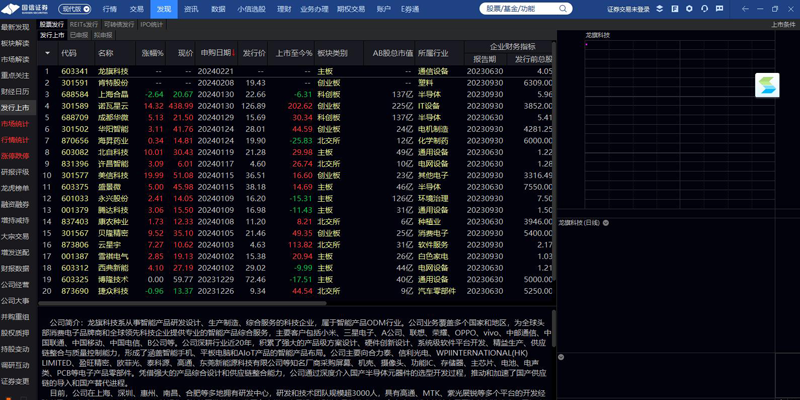Switch to the 可转债发行 sub-tab
This screenshot has width=800, height=400.
click(x=119, y=24)
